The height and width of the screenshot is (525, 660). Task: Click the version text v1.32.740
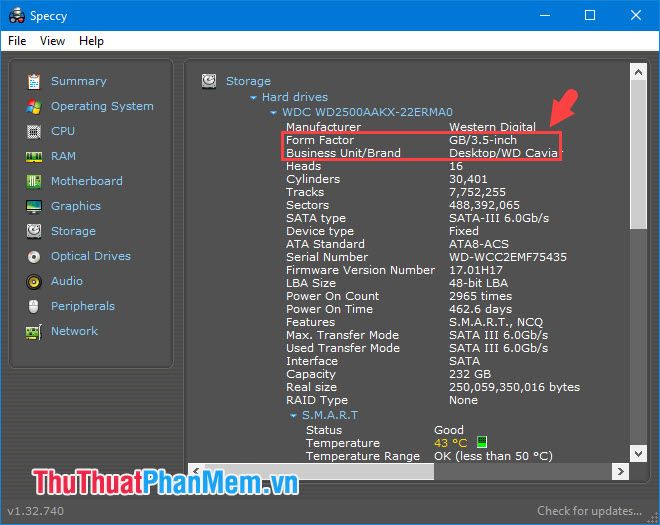[35, 511]
